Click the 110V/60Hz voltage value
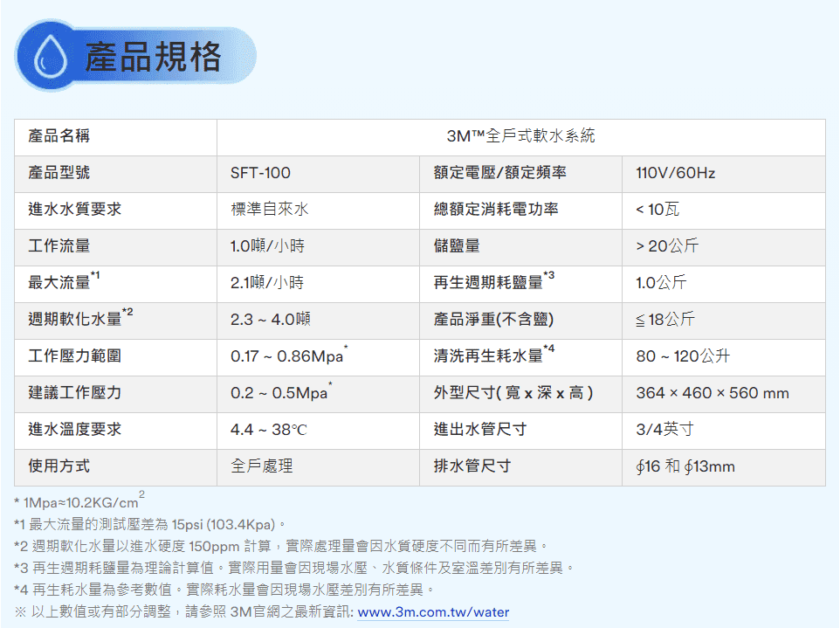 [x=675, y=173]
